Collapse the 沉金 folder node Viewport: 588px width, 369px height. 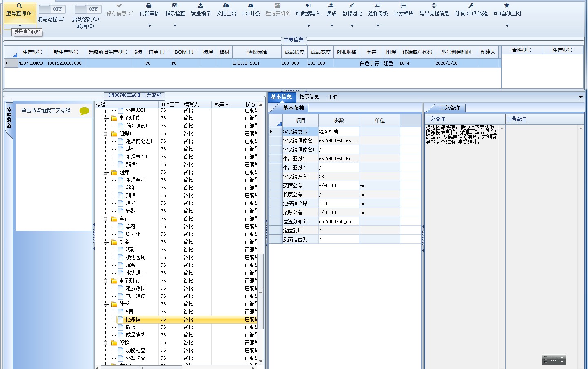coord(106,242)
